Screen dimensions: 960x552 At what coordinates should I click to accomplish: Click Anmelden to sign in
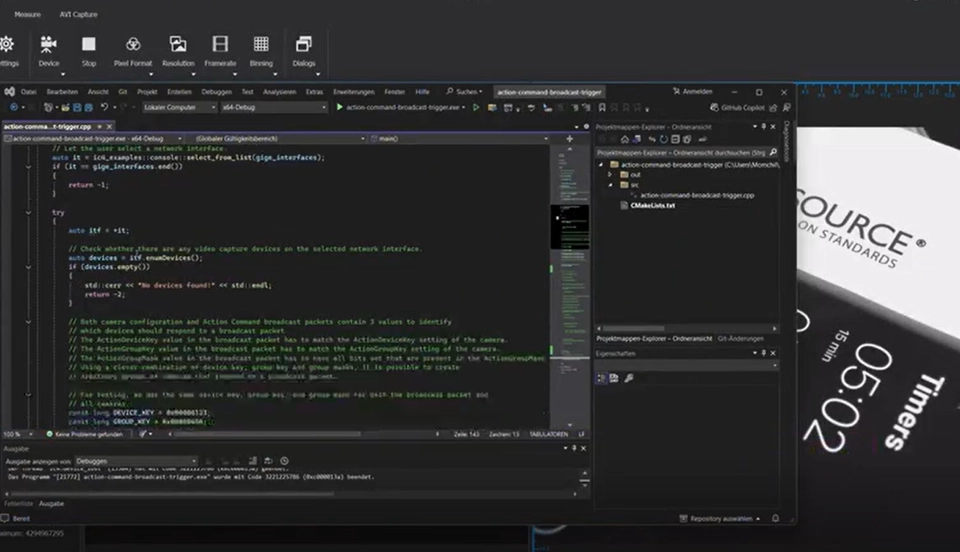[697, 92]
